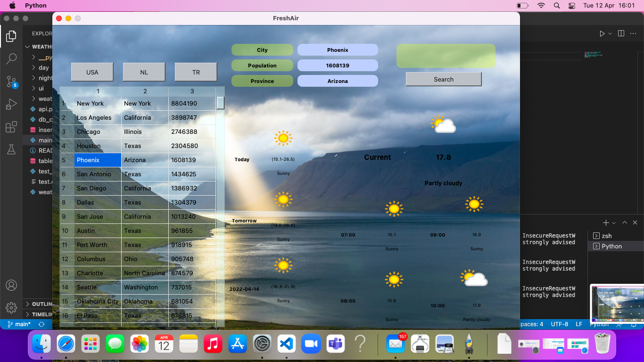Image resolution: width=644 pixels, height=362 pixels.
Task: Run the Python file with play icon
Action: pyautogui.click(x=602, y=33)
